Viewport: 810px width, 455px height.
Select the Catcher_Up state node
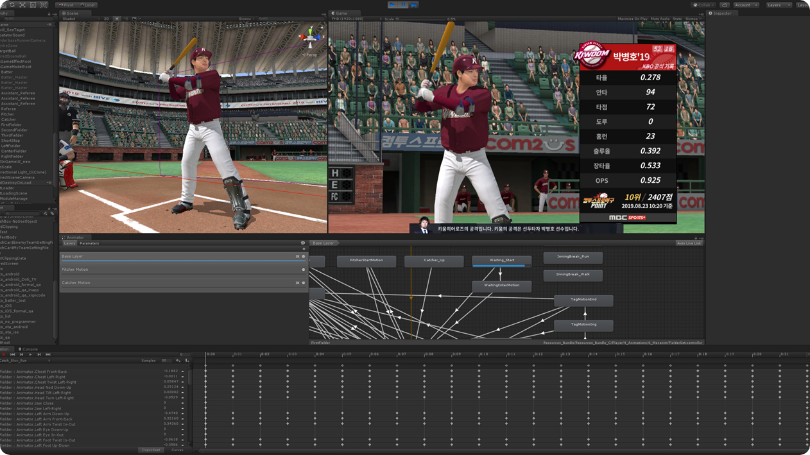coord(434,261)
